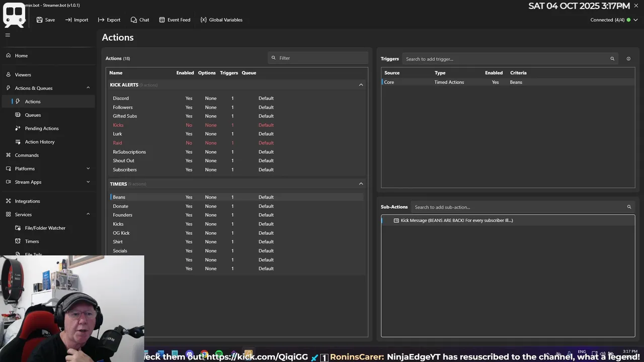
Task: Toggle the hamburger sidebar menu
Action: coord(8,35)
